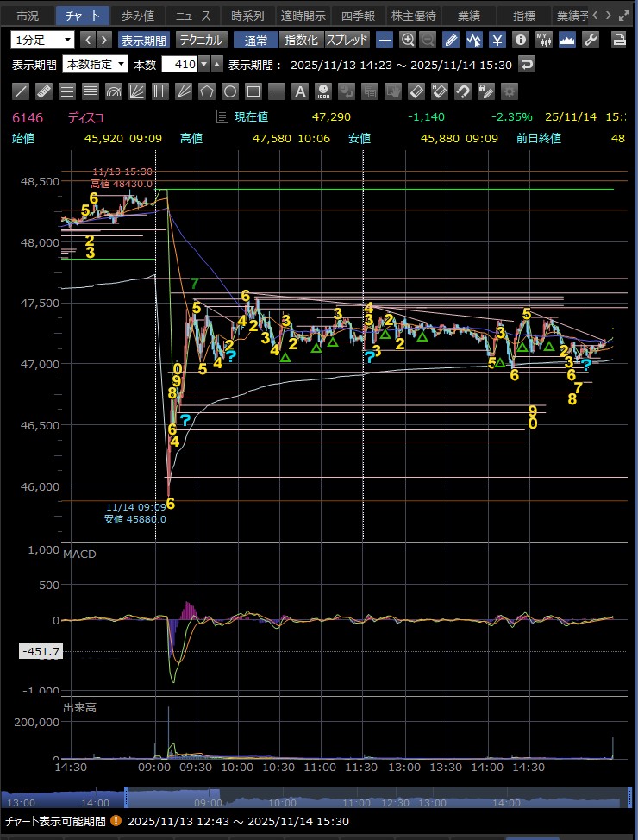Click the zoom in magnifier icon
The image size is (638, 840).
[x=408, y=40]
